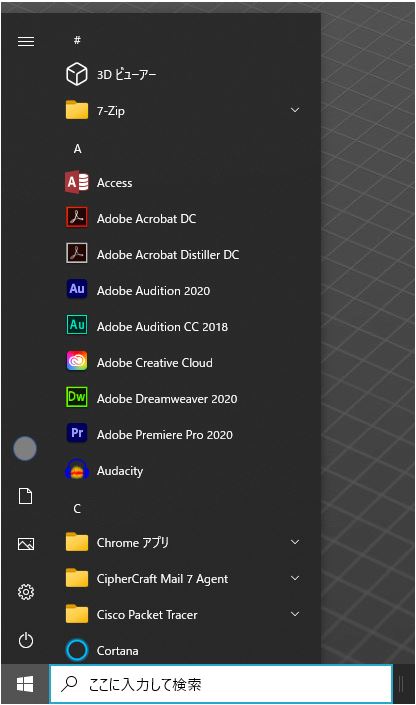Screen dimensions: 416x705
Task: Click the C section letter header
Action: (x=77, y=509)
